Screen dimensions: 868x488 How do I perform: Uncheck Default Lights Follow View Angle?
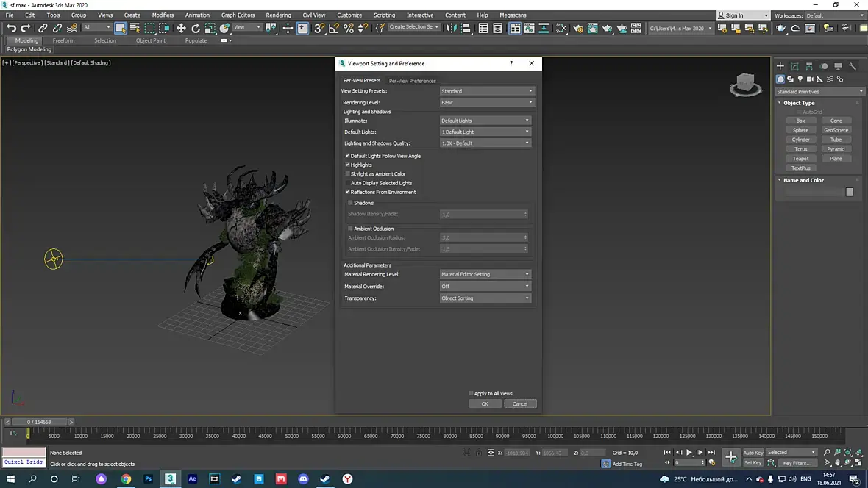348,156
